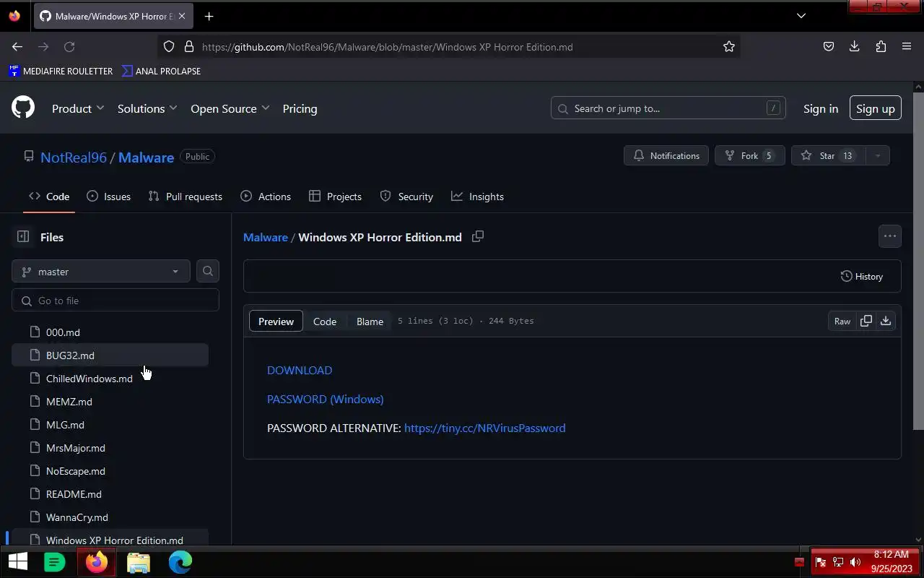Go to the GitHub home logo

point(23,108)
